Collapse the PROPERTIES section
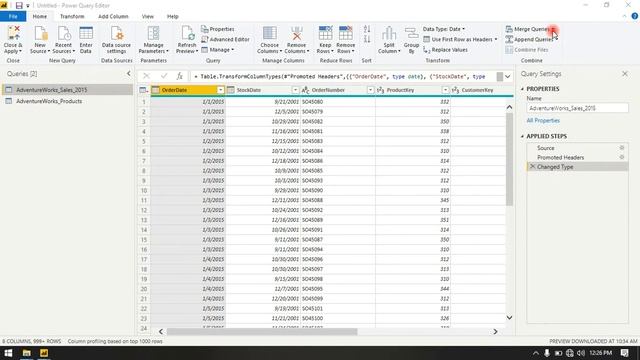This screenshot has height=360, width=640. pyautogui.click(x=522, y=89)
